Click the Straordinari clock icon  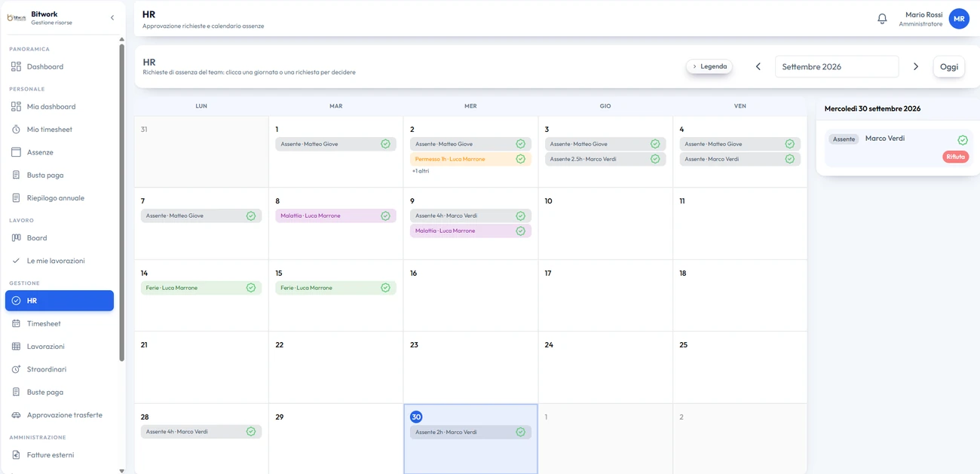coord(16,370)
